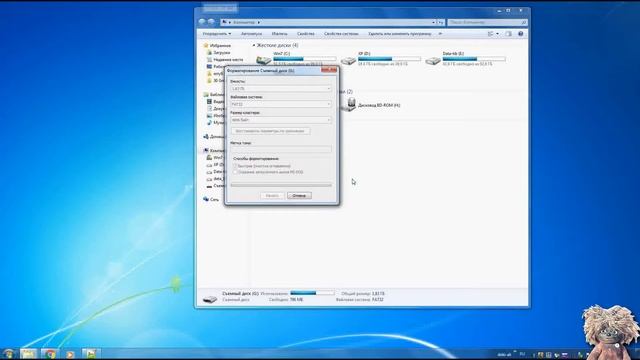Click Свойства in the Explorer toolbar
640x360 pixels.
point(306,34)
